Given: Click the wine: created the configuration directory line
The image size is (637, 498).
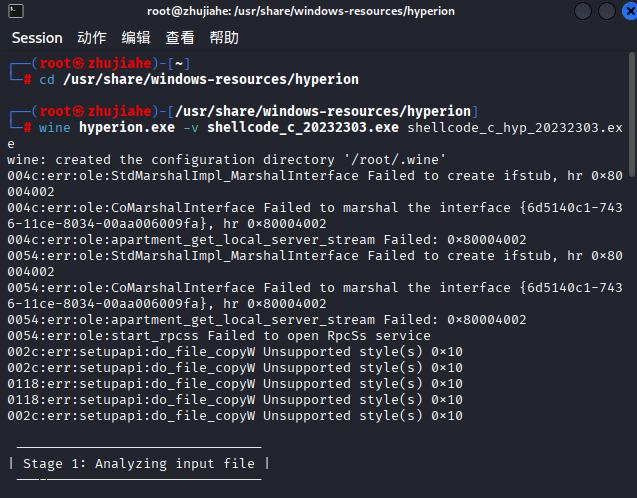Looking at the screenshot, I should tap(226, 160).
